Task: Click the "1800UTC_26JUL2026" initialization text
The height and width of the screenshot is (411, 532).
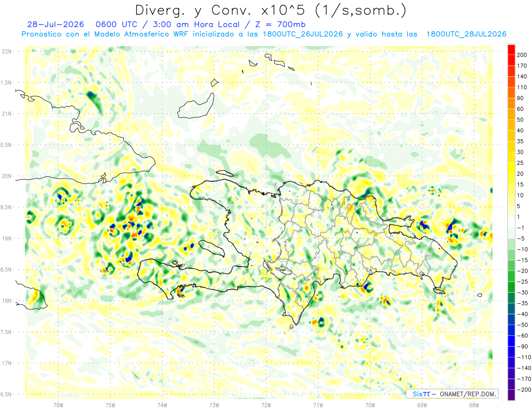Action: tap(303, 34)
